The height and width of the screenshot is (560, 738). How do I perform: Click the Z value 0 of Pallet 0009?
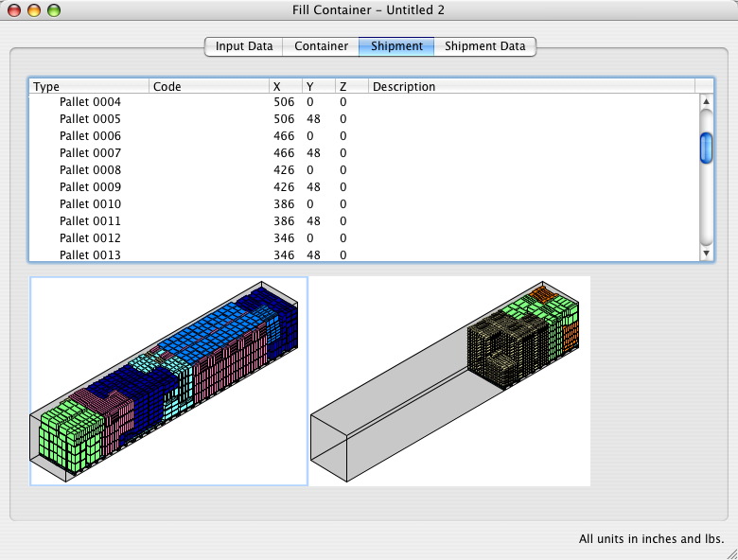coord(343,186)
